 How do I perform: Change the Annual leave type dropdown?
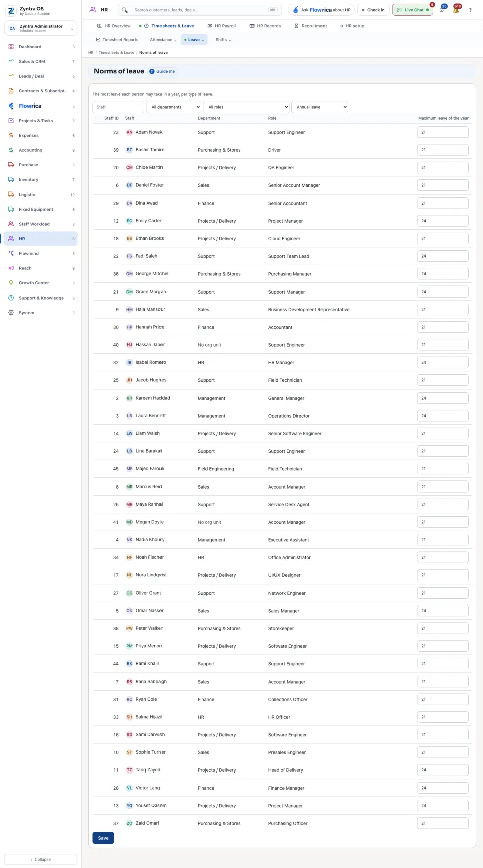click(x=319, y=107)
